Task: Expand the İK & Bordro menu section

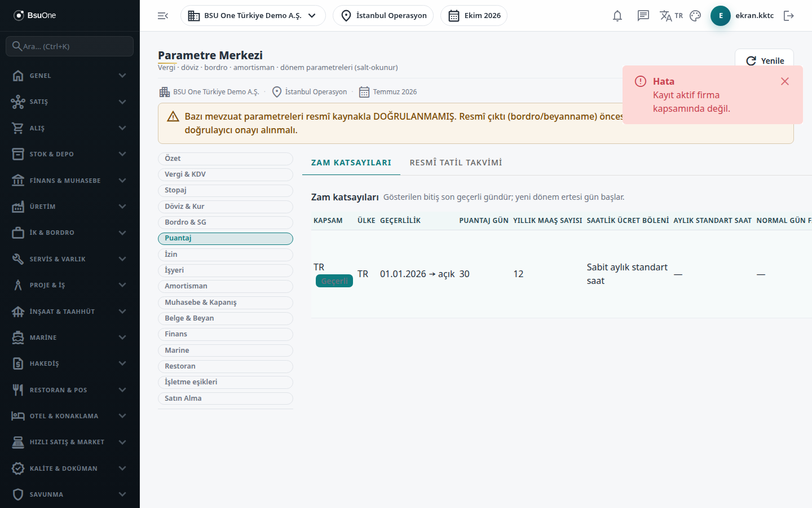Action: click(x=70, y=233)
